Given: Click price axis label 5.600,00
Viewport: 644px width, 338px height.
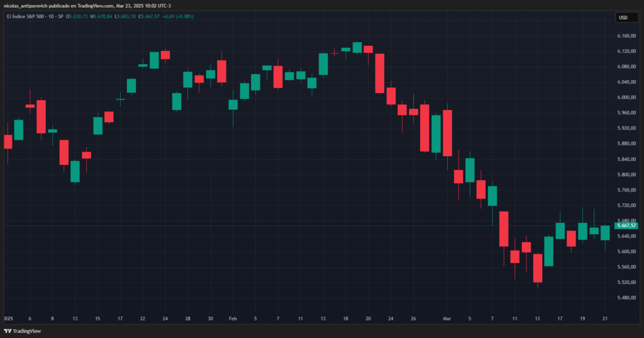Looking at the screenshot, I should tap(626, 252).
